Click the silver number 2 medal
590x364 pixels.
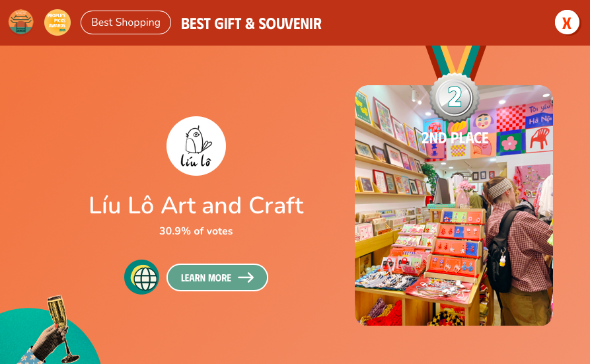455,97
